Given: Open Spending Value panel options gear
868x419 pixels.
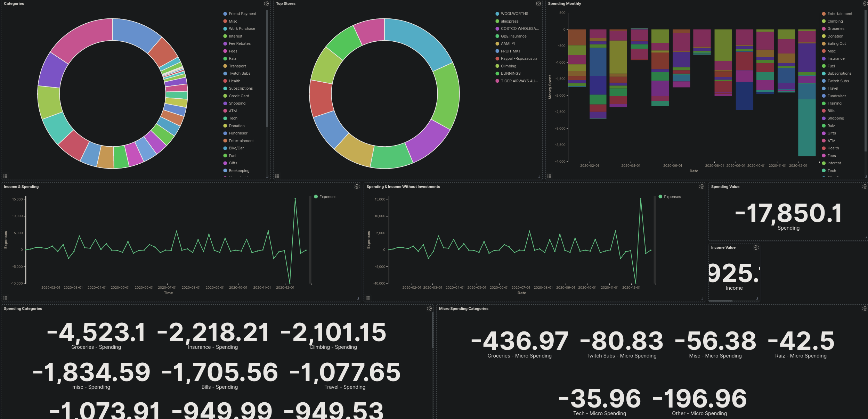Looking at the screenshot, I should coord(865,187).
